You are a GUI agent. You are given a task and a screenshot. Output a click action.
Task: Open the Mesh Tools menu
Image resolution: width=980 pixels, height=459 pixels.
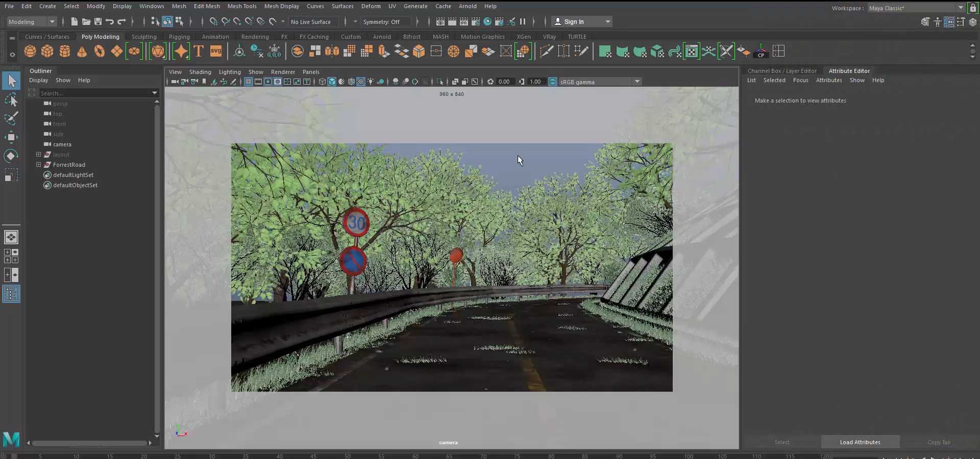[242, 6]
